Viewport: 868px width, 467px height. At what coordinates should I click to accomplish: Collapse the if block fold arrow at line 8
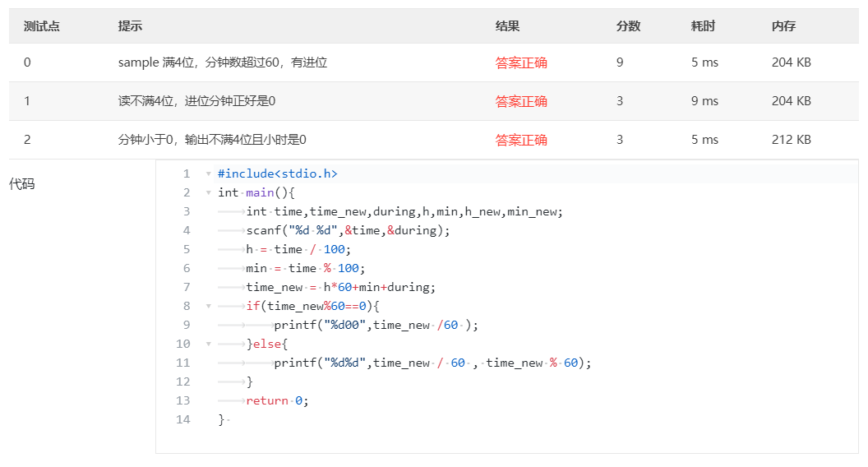pos(209,306)
